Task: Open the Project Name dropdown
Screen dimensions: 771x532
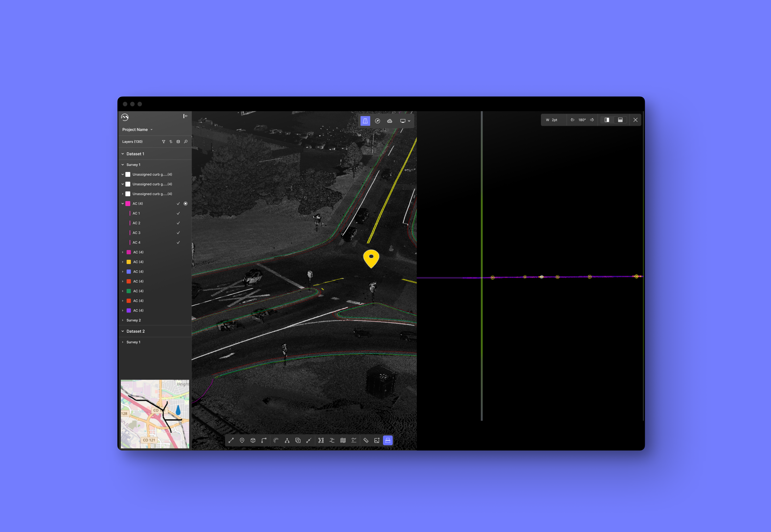Action: click(x=137, y=130)
